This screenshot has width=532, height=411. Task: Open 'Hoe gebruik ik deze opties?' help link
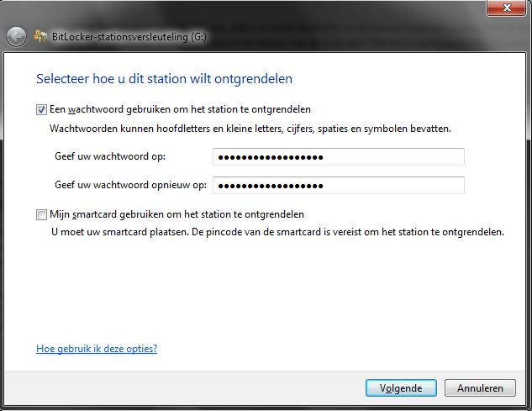(97, 349)
